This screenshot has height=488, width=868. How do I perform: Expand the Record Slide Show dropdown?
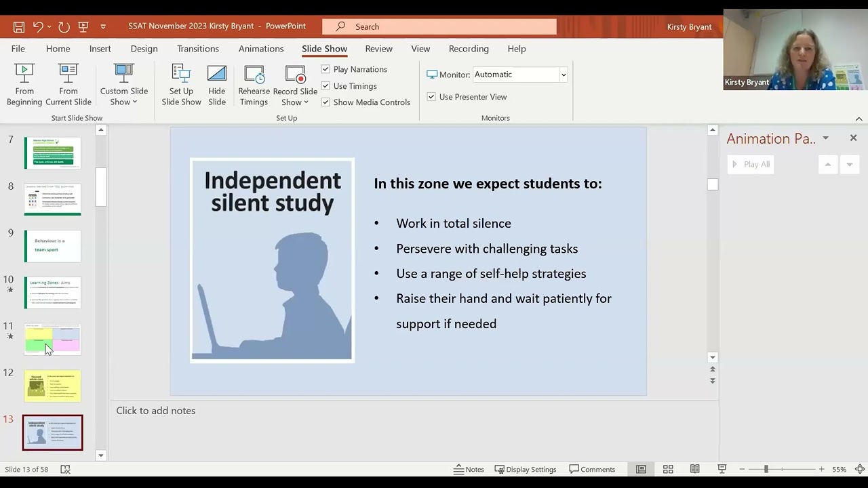coord(295,96)
